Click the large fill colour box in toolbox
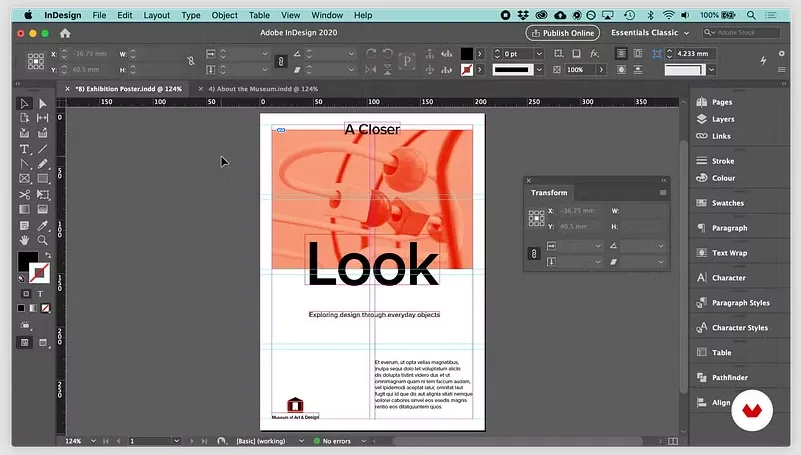 coord(28,261)
